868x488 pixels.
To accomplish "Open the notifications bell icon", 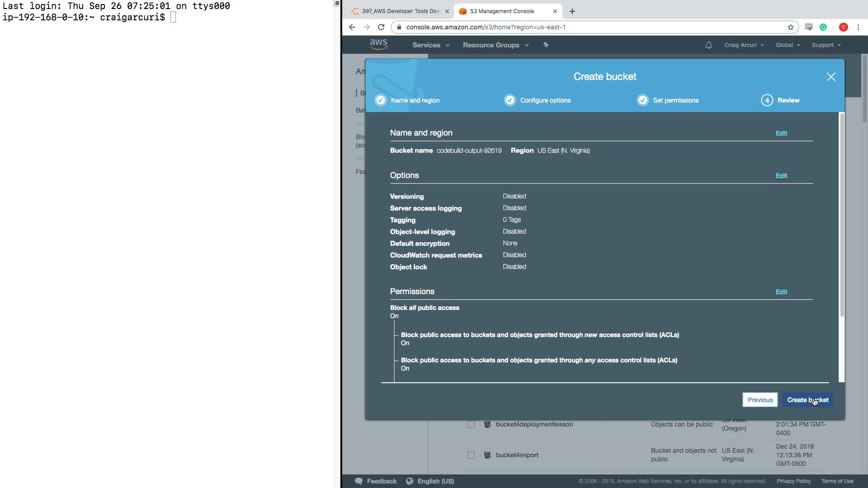I will coord(708,45).
